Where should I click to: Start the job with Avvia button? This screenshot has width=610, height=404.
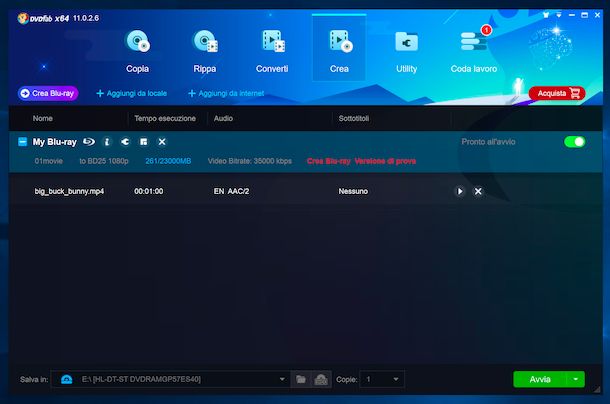coord(540,379)
